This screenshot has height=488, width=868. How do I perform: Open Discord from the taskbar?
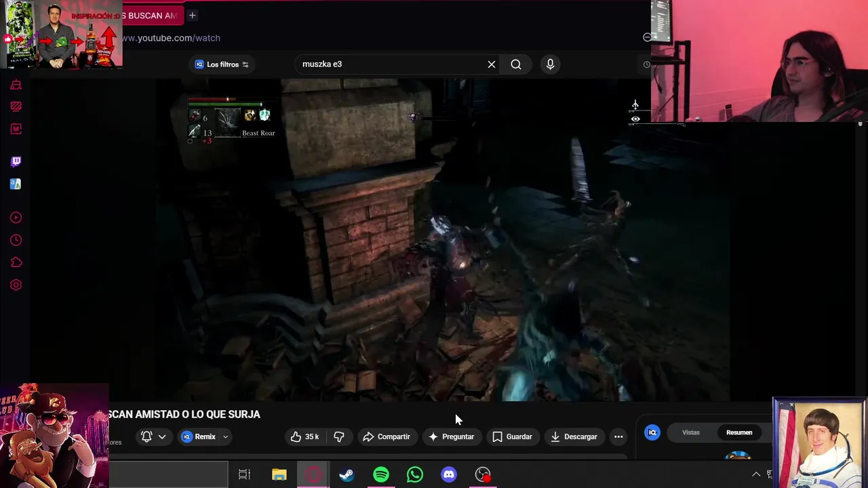(x=449, y=474)
